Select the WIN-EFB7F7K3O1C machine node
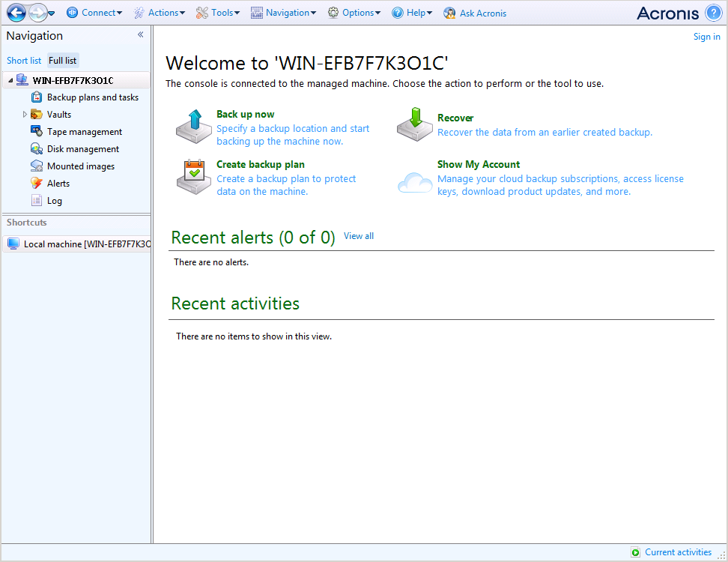Image resolution: width=728 pixels, height=562 pixels. click(x=73, y=80)
